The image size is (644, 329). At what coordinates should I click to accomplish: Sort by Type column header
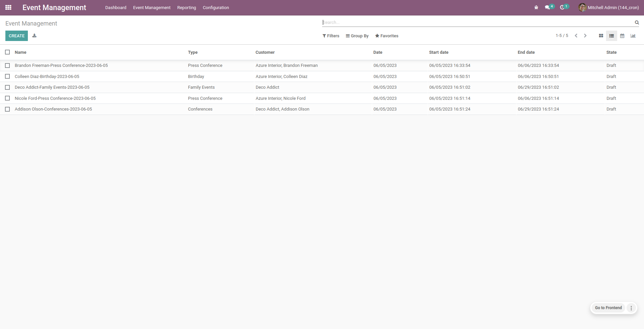(x=193, y=52)
